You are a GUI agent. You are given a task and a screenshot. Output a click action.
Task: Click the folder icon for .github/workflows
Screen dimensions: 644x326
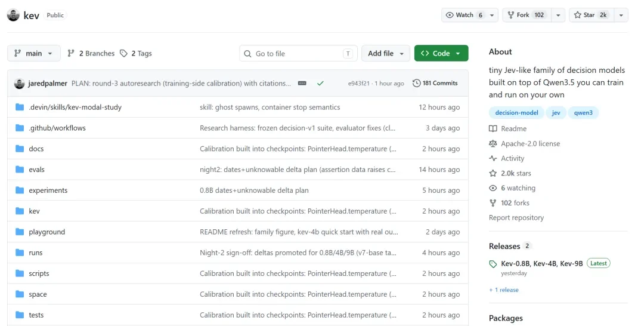pyautogui.click(x=20, y=128)
